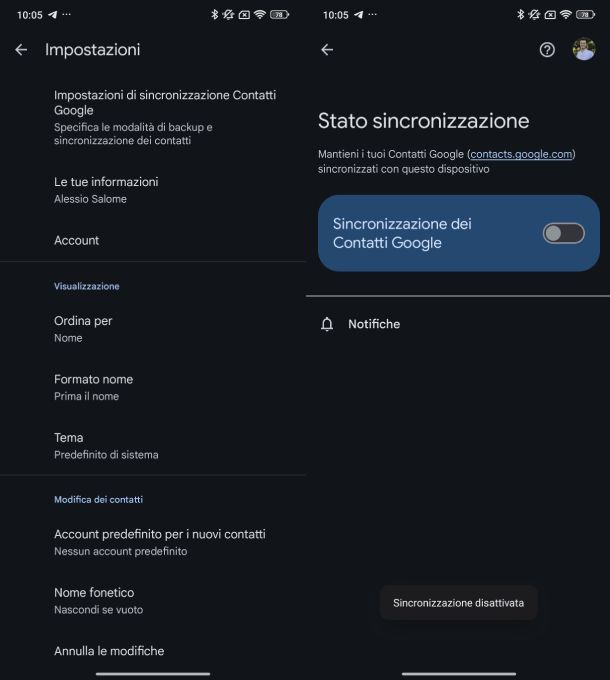This screenshot has width=610, height=680.
Task: Open the account profile avatar
Action: coord(584,49)
